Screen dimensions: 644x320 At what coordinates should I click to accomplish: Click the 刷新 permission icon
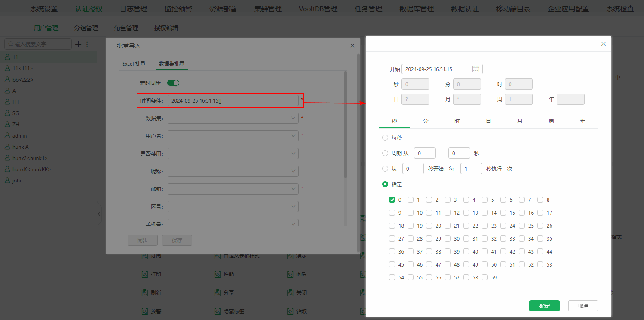(x=145, y=292)
